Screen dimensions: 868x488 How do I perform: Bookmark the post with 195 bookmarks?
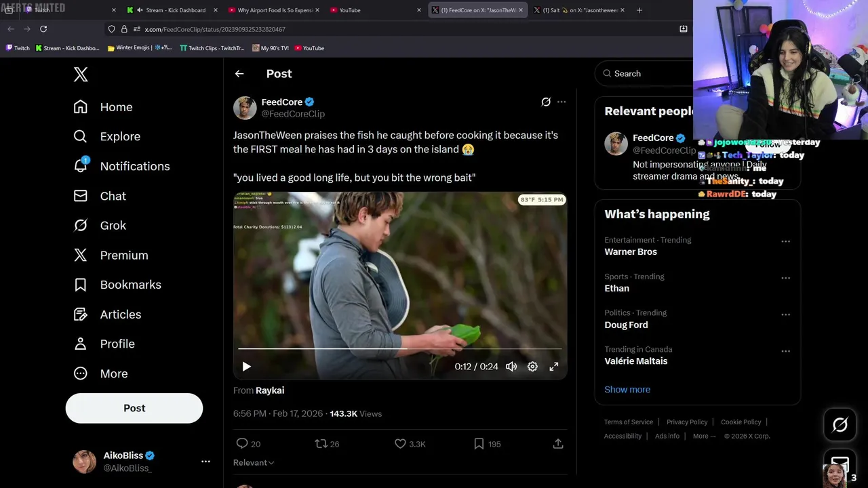(x=488, y=444)
